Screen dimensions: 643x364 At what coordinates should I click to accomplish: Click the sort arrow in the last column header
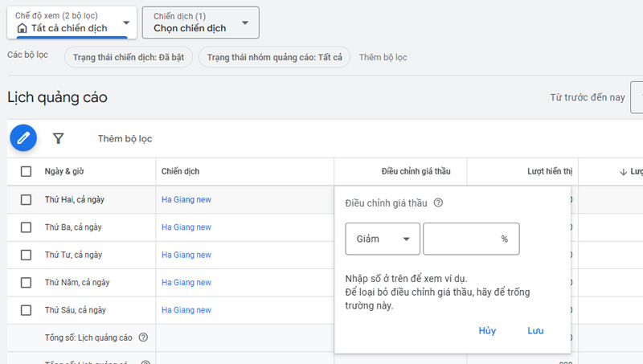coord(623,172)
